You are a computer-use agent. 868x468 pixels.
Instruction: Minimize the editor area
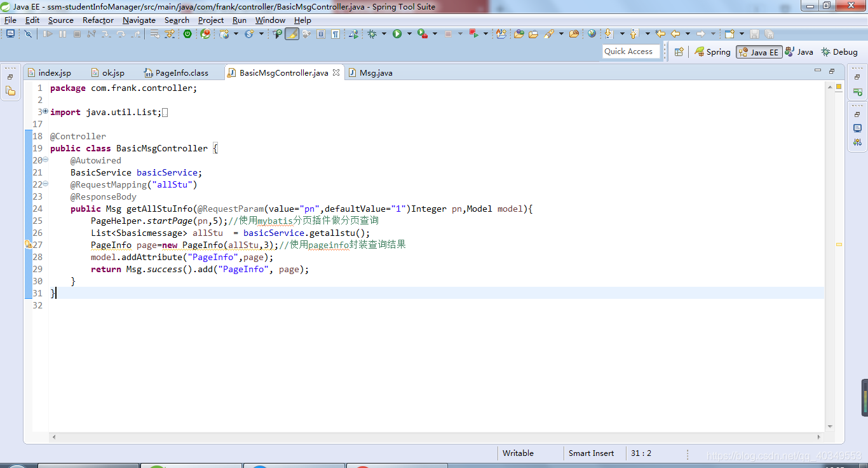pos(818,71)
